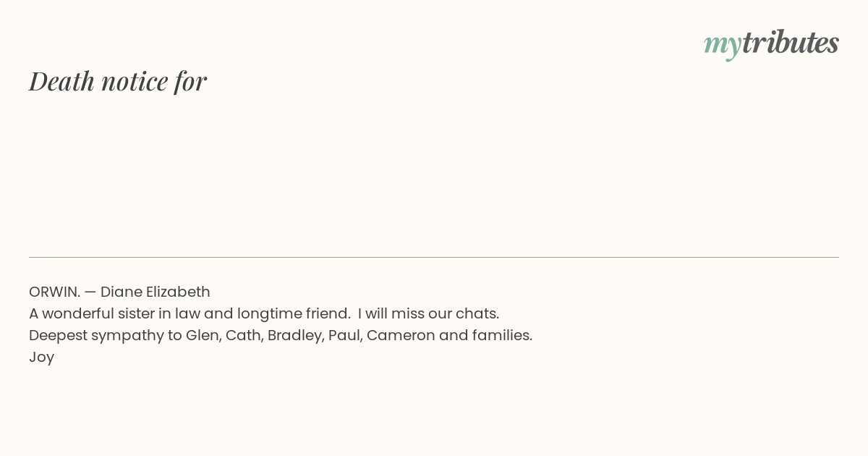The image size is (868, 456).
Task: Click the horizontal divider line
Action: pos(434,257)
